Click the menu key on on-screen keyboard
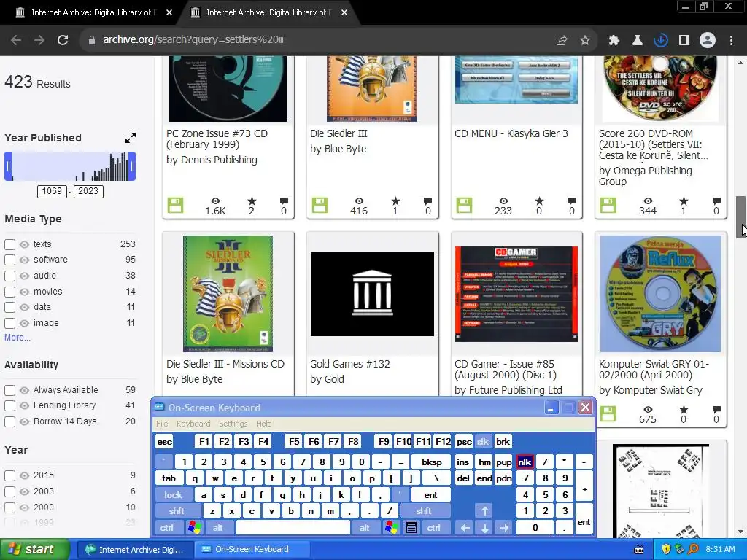This screenshot has height=560, width=747. tap(411, 528)
